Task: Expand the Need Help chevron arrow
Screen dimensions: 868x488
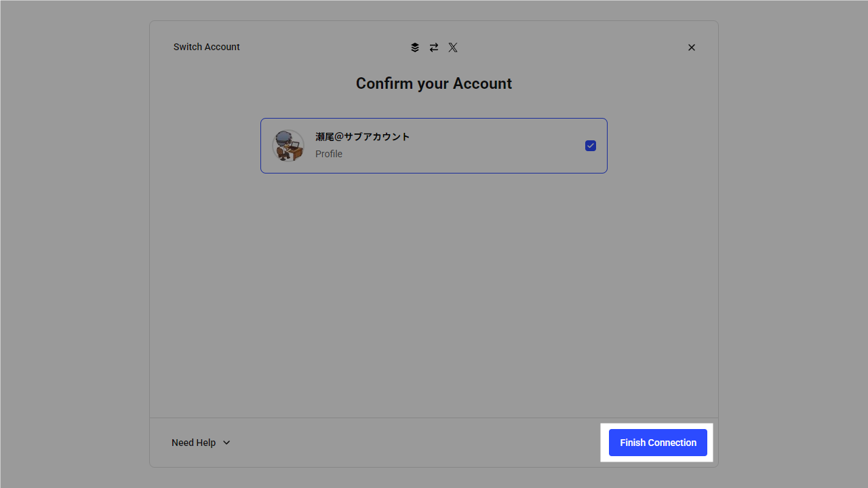Action: (226, 443)
